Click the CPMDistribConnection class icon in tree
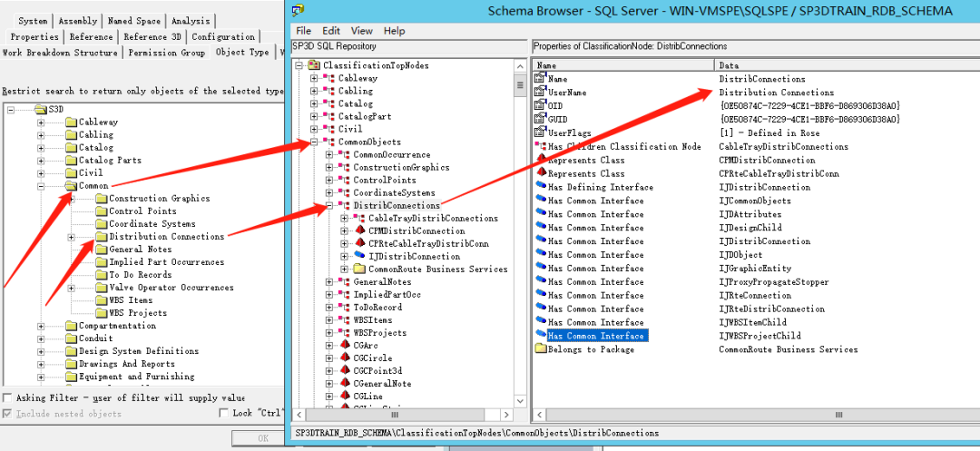The height and width of the screenshot is (451, 980). tap(358, 230)
